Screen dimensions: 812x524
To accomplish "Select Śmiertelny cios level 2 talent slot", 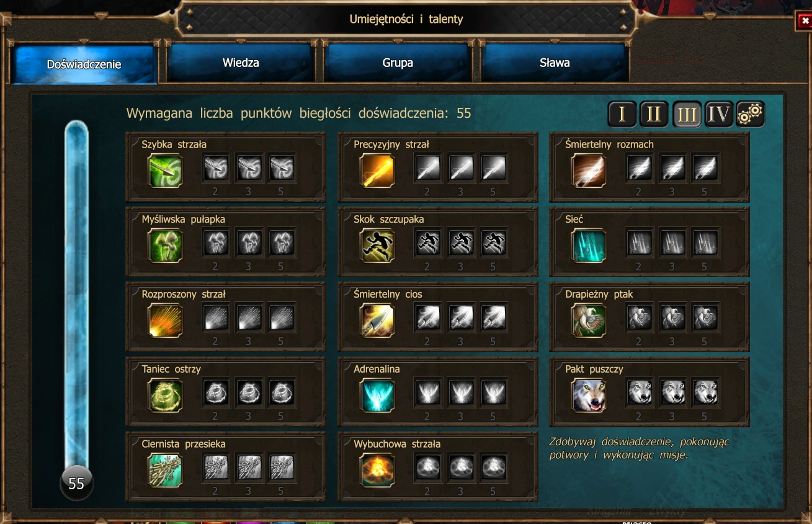I will tap(427, 318).
